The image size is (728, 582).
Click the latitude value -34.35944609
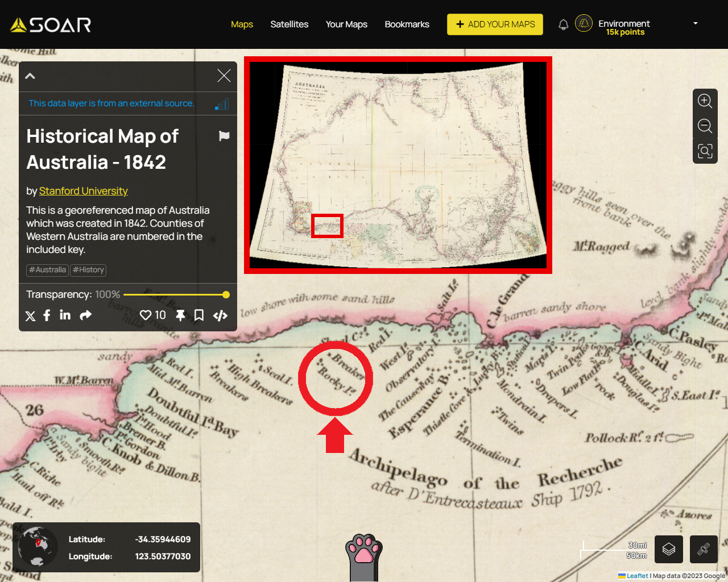(x=163, y=539)
